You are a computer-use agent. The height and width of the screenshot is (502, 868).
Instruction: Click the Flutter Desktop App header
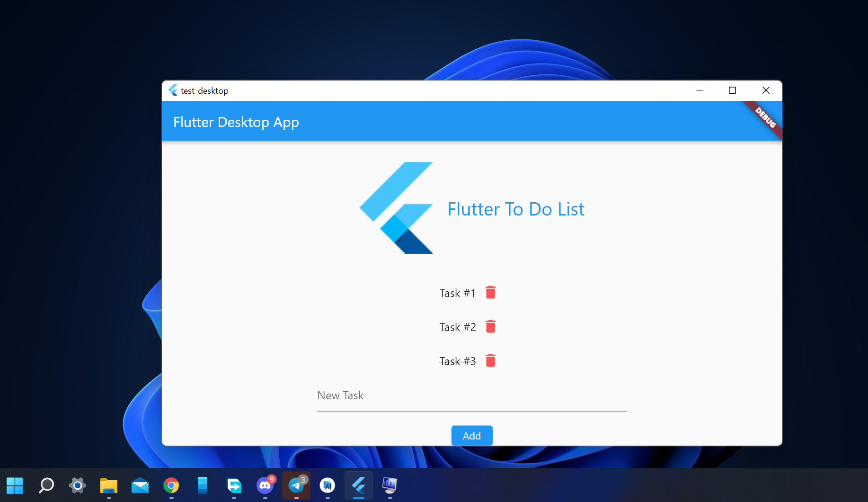coord(236,122)
